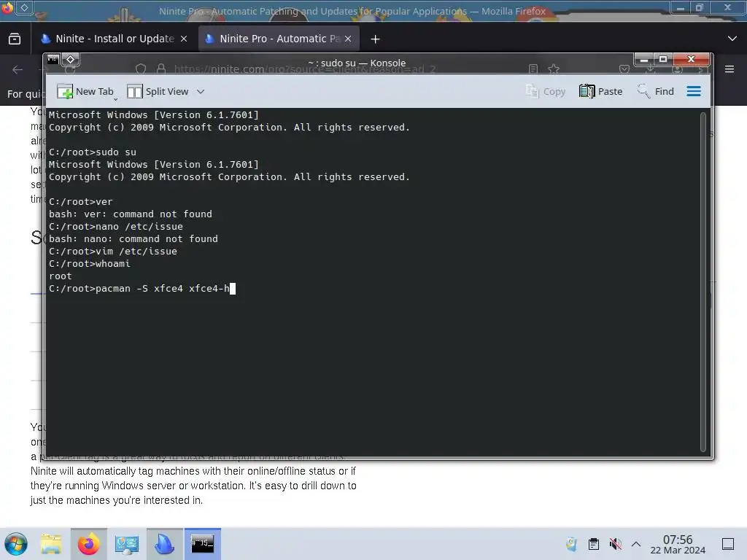The width and height of the screenshot is (747, 560).
Task: Open Find in Konsole toolbar
Action: click(x=656, y=91)
